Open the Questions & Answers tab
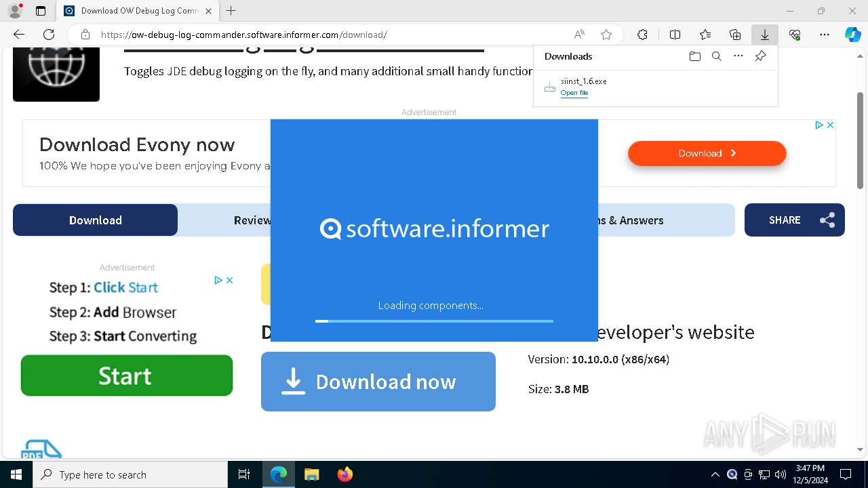Viewport: 868px width, 488px height. click(631, 220)
